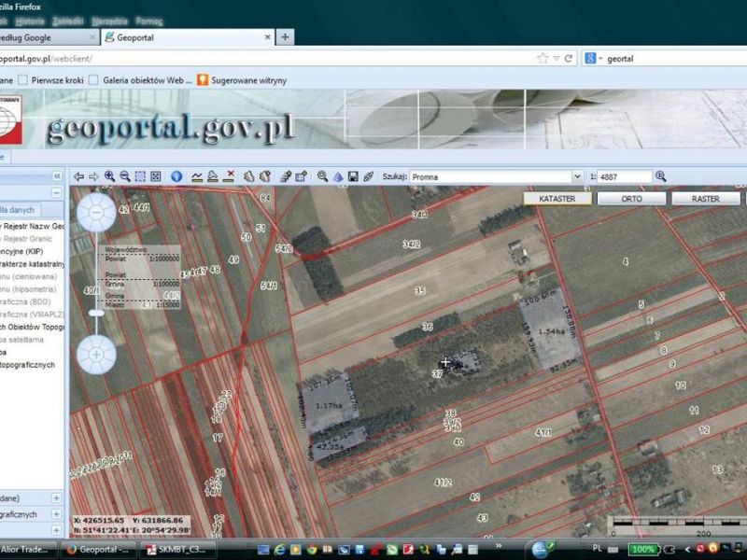Click the plus zoom-in wheel on map

tap(96, 355)
